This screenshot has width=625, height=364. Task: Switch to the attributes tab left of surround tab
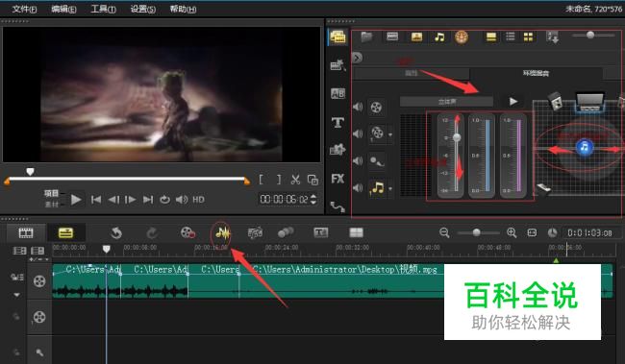coord(412,73)
